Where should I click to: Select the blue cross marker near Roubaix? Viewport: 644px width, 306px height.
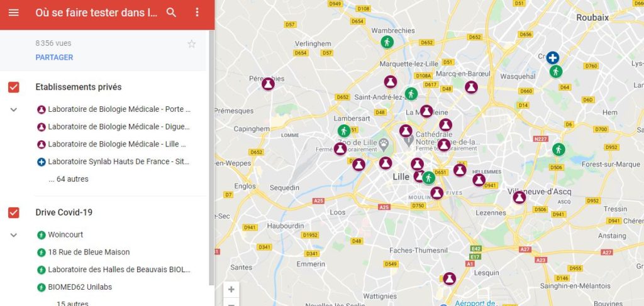point(552,58)
